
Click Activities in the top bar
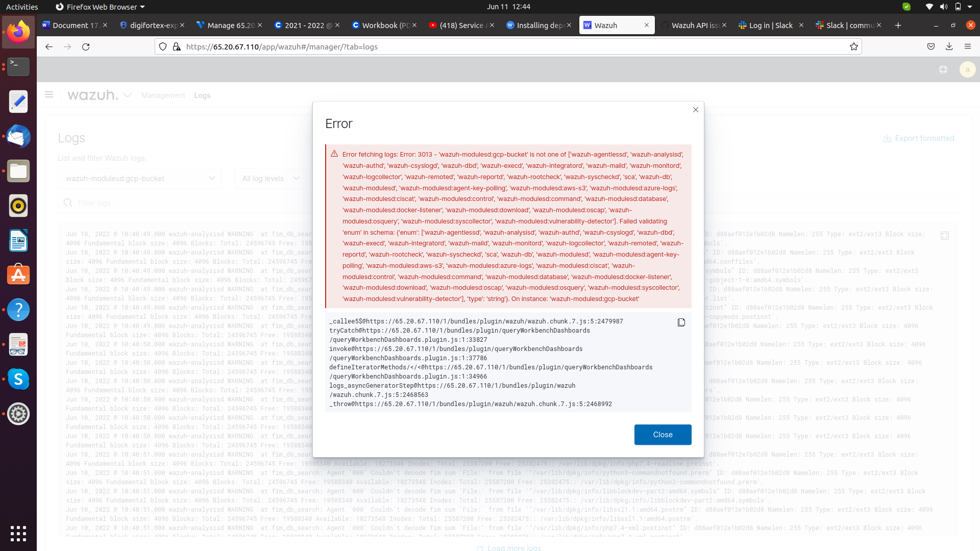22,7
